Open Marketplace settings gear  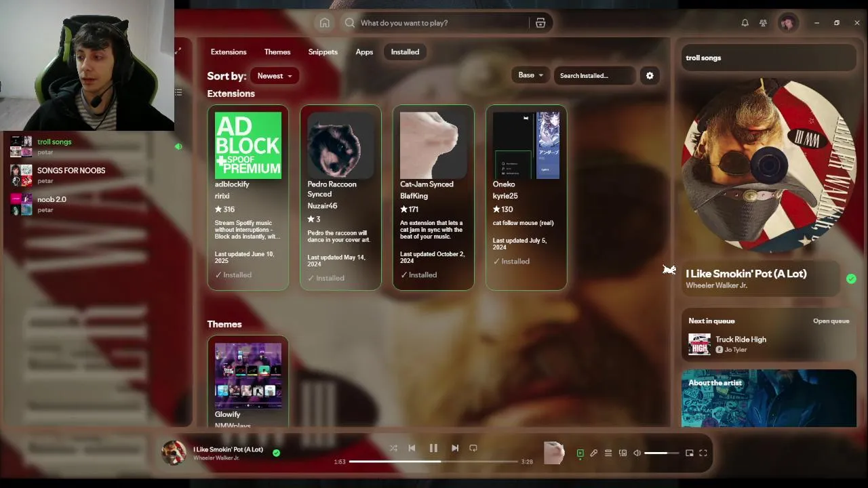tap(650, 76)
